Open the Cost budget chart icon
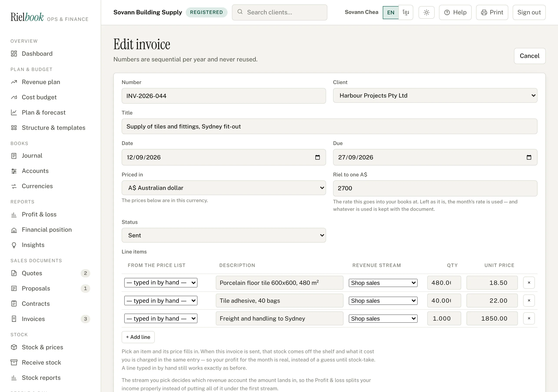 14,97
